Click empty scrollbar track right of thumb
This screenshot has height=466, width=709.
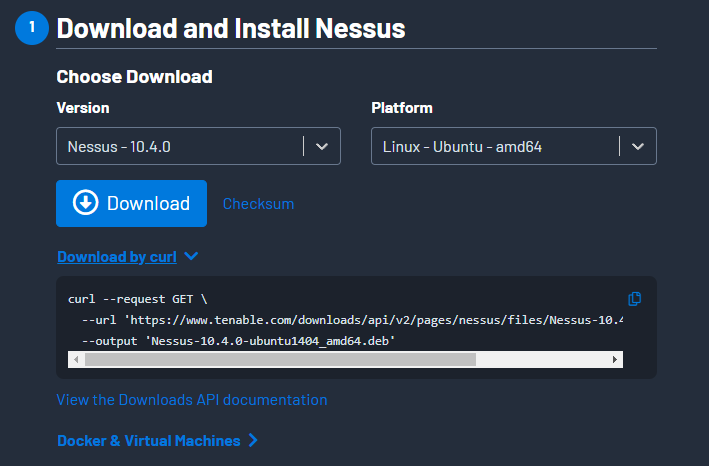pyautogui.click(x=541, y=360)
